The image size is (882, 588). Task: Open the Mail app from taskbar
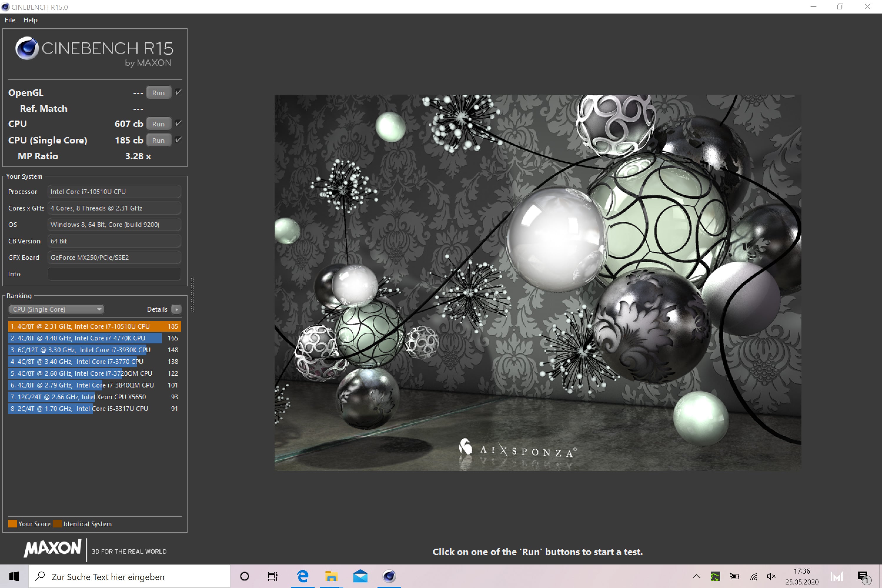(x=360, y=576)
